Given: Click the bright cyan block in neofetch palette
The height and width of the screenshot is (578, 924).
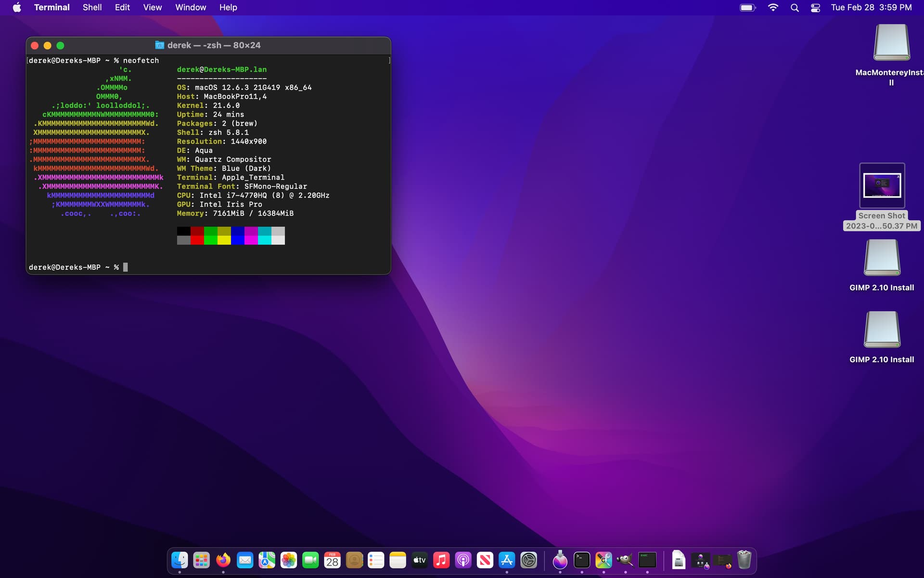Looking at the screenshot, I should 265,240.
